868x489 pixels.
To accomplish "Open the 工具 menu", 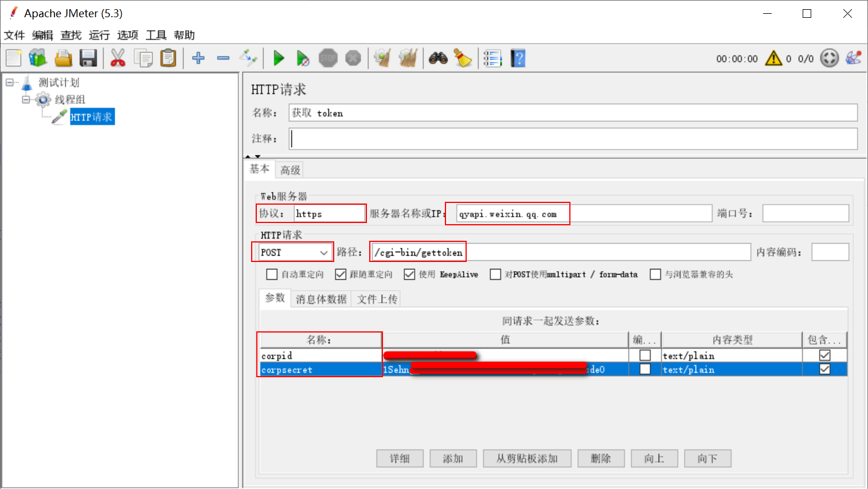I will [156, 35].
